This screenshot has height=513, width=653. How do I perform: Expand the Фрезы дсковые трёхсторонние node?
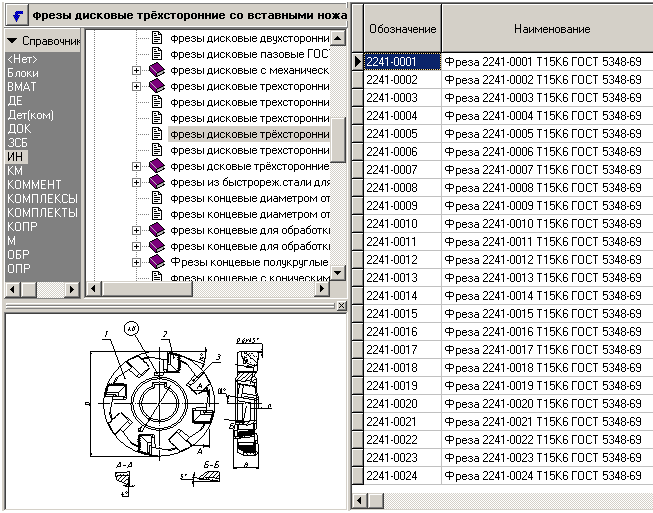click(136, 167)
